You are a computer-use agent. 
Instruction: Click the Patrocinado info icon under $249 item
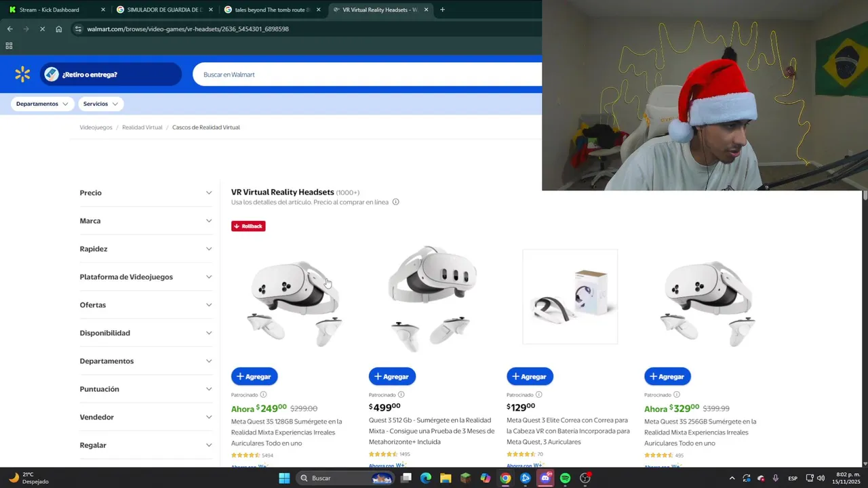pos(263,394)
